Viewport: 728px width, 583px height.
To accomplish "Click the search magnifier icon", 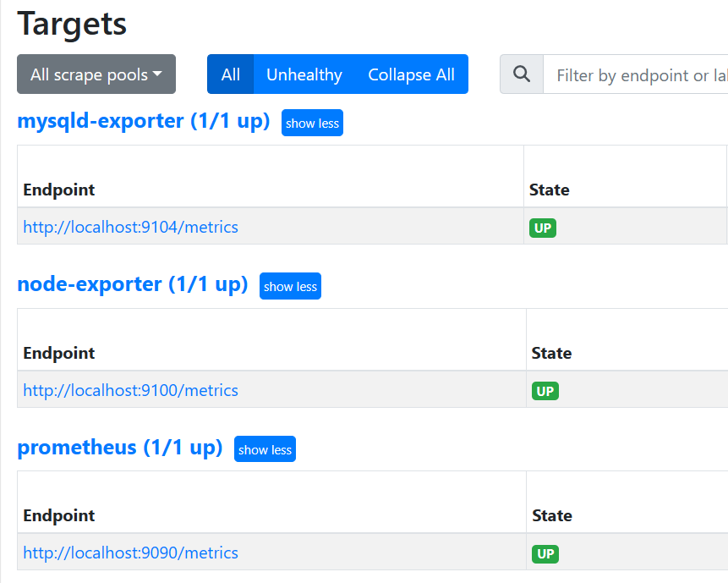I will (x=522, y=74).
